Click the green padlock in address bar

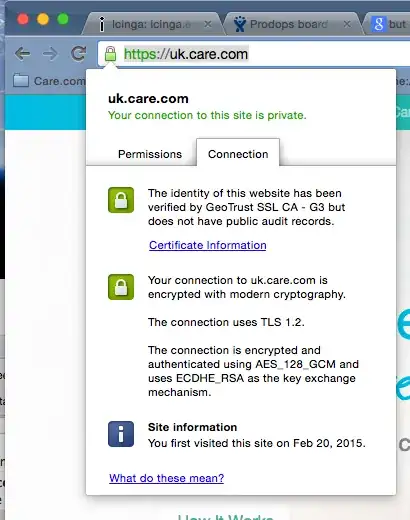(110, 54)
